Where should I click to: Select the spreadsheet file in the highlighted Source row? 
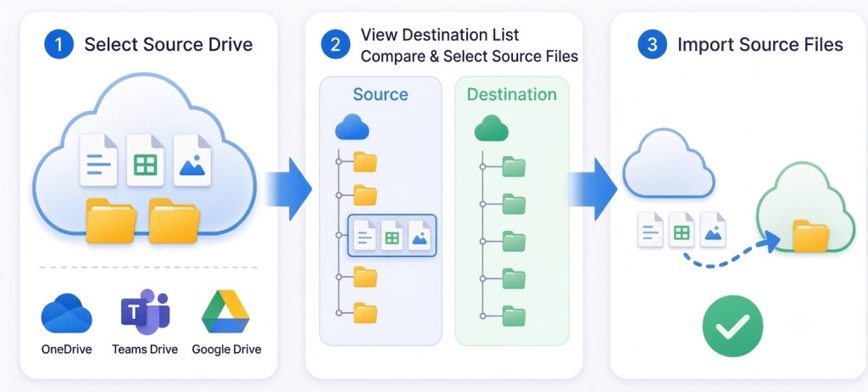(392, 235)
